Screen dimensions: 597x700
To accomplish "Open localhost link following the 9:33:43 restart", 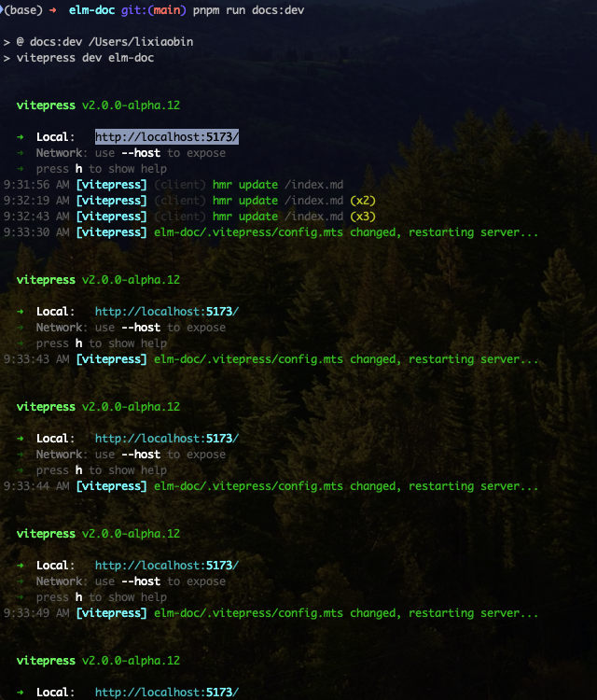I will tap(167, 439).
